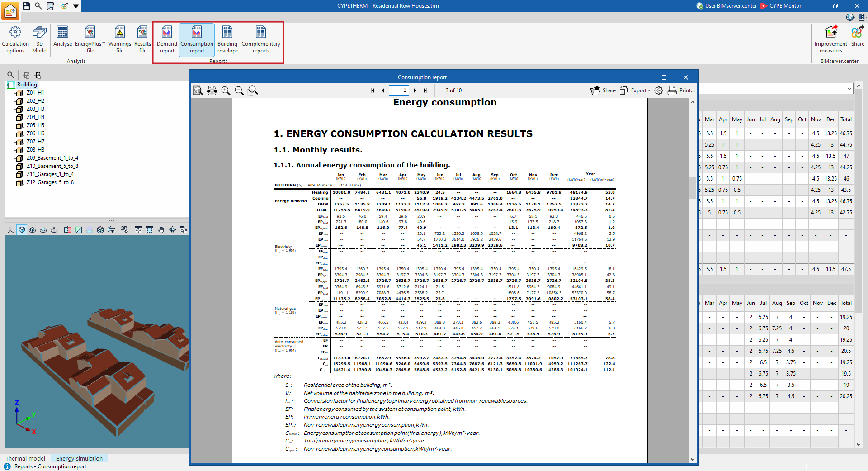The height and width of the screenshot is (471, 868).
Task: Click the report vertical scrollbar down arrow
Action: tap(693, 459)
